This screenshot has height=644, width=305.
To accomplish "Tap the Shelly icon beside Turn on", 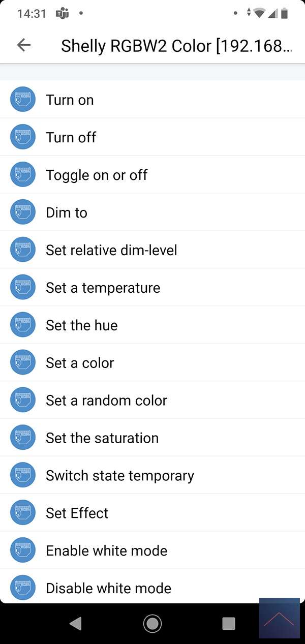I will pyautogui.click(x=23, y=100).
